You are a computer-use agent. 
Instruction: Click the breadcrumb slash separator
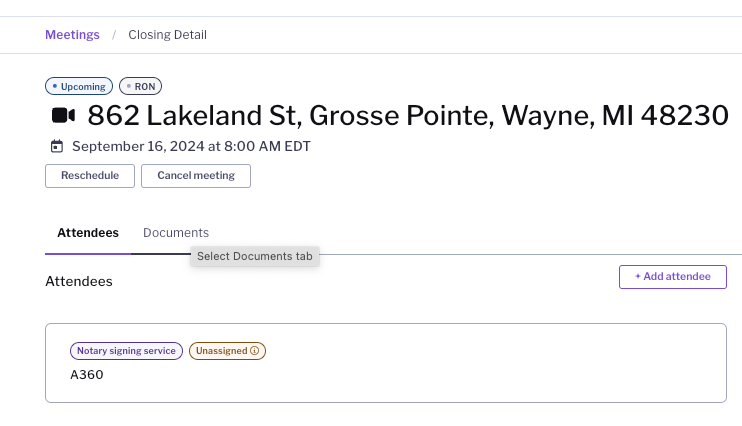click(114, 35)
